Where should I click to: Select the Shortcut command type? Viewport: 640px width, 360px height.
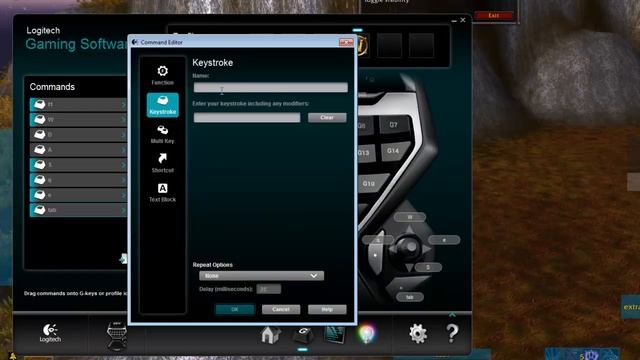pyautogui.click(x=162, y=163)
